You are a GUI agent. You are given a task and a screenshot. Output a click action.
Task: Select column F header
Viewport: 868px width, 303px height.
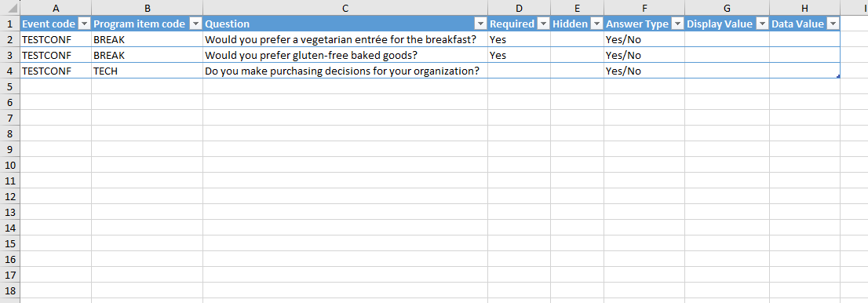644,8
